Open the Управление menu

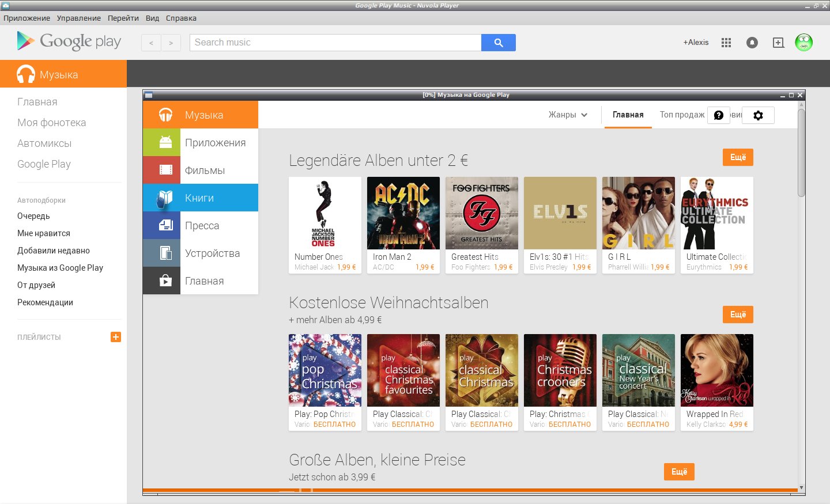pos(79,18)
